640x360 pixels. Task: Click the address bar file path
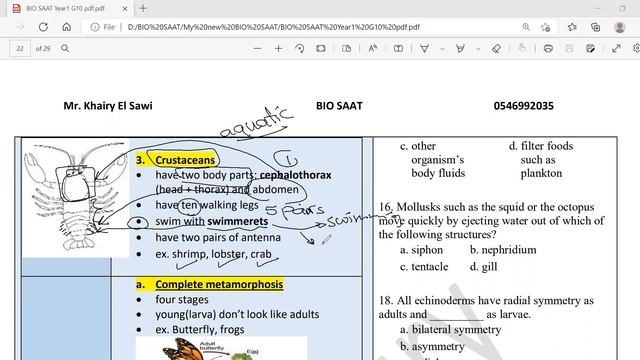[273, 27]
